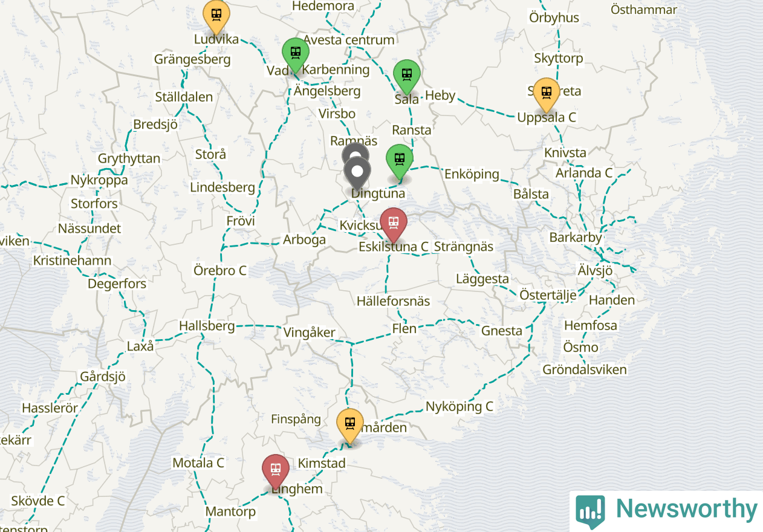This screenshot has height=532, width=763.
Task: Select the green train marker above Dingtuna
Action: (400, 162)
